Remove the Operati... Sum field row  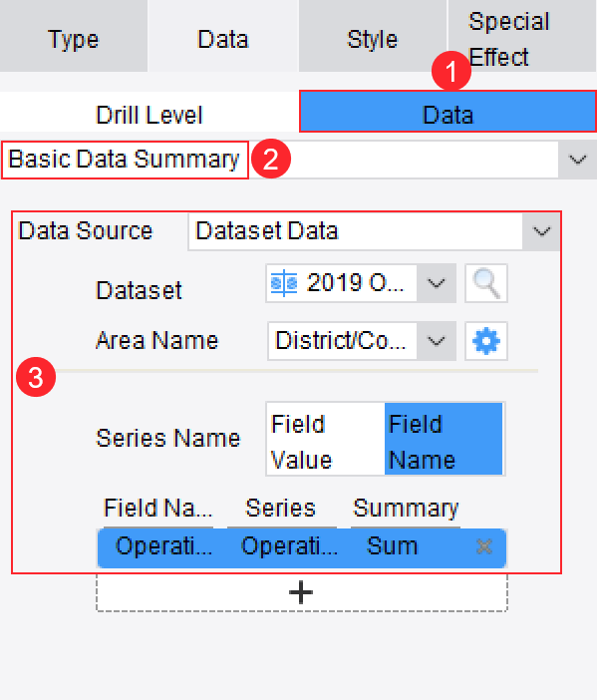click(x=484, y=546)
